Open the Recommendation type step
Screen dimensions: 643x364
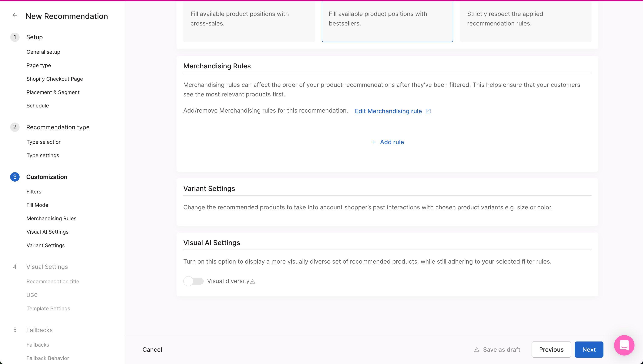point(58,127)
